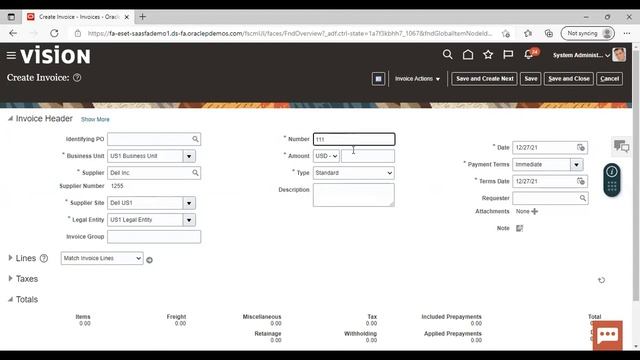Click the go arrow next to Match Invoice Lines
Screen dimensions: 640x360
[x=149, y=260]
